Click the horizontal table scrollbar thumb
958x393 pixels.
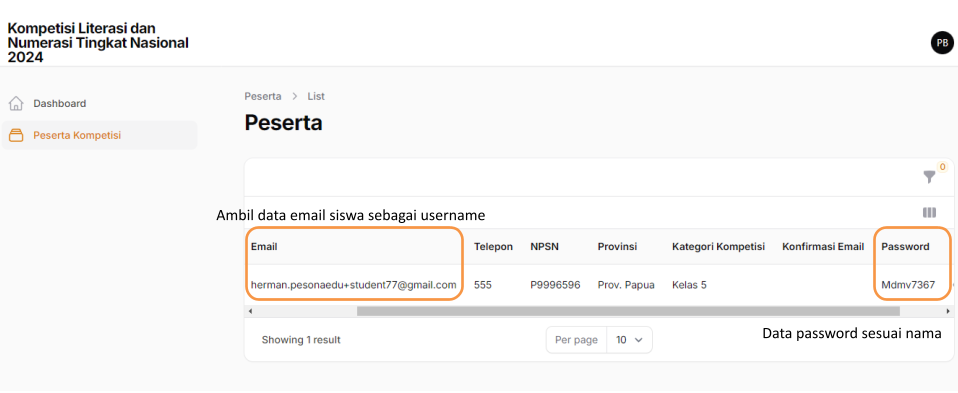coord(628,311)
